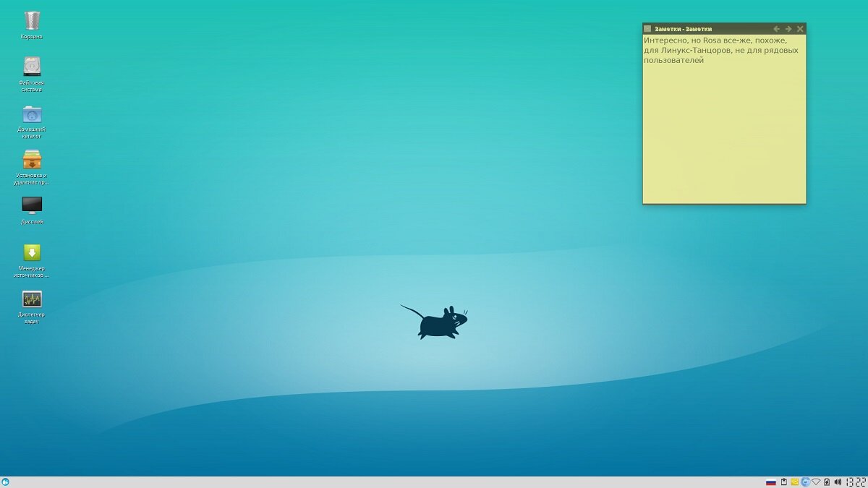The height and width of the screenshot is (488, 868).
Task: Open the Заметки window menu via its title icon
Action: [x=647, y=28]
